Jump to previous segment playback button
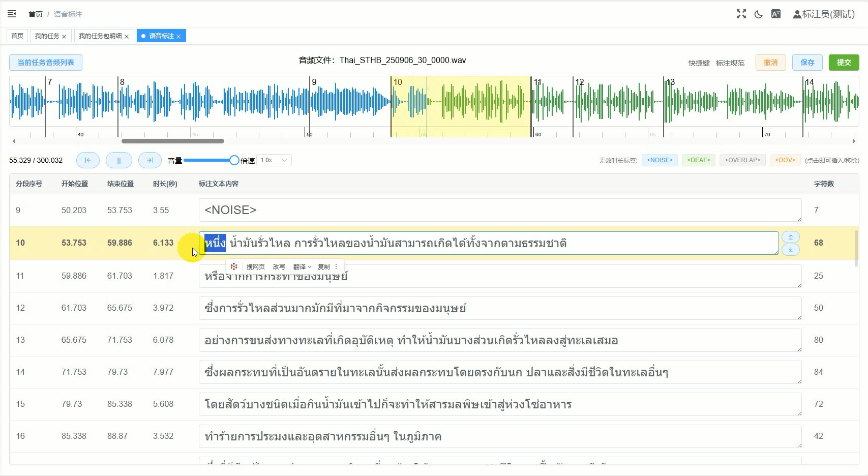This screenshot has width=868, height=476. [88, 160]
